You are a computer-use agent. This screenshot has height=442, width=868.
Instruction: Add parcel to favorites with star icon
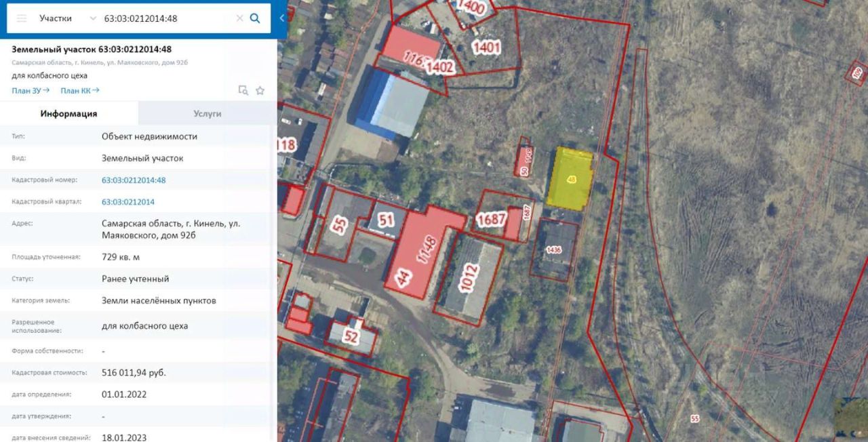(260, 90)
